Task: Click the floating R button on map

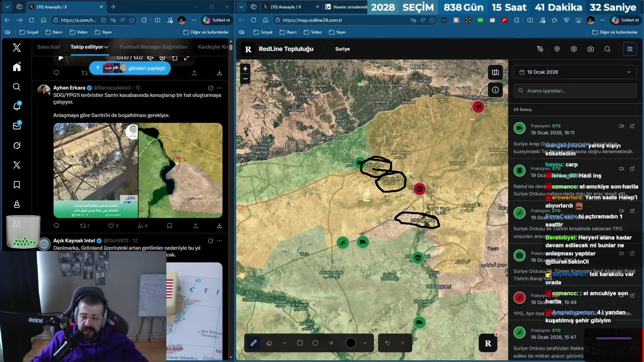Action: [488, 343]
